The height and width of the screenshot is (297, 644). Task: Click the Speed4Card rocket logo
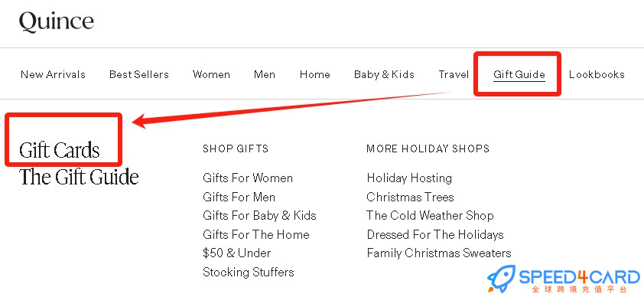pos(501,278)
